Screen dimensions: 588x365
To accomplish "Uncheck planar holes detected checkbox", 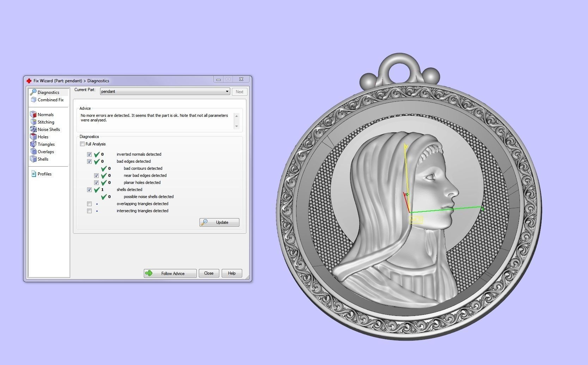I will pos(96,182).
